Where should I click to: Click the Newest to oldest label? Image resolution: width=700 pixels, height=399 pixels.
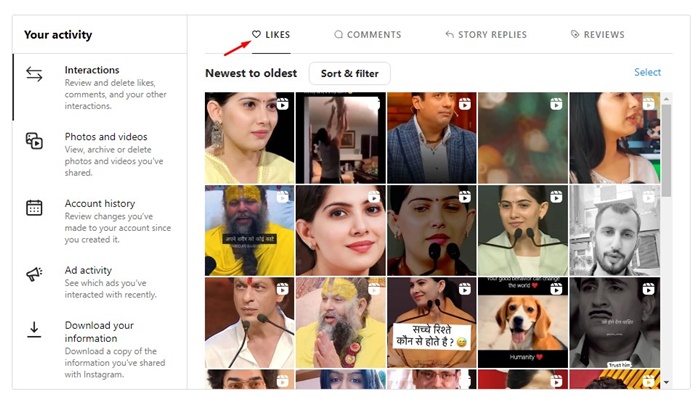[x=251, y=73]
